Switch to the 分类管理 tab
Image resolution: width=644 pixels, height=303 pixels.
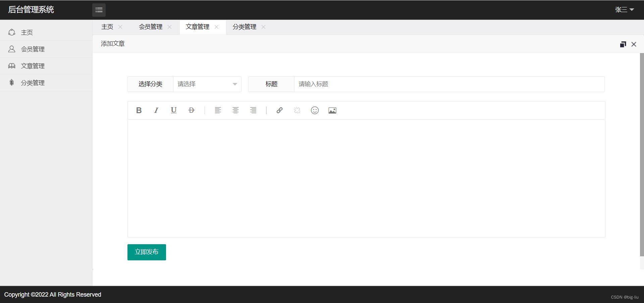245,27
